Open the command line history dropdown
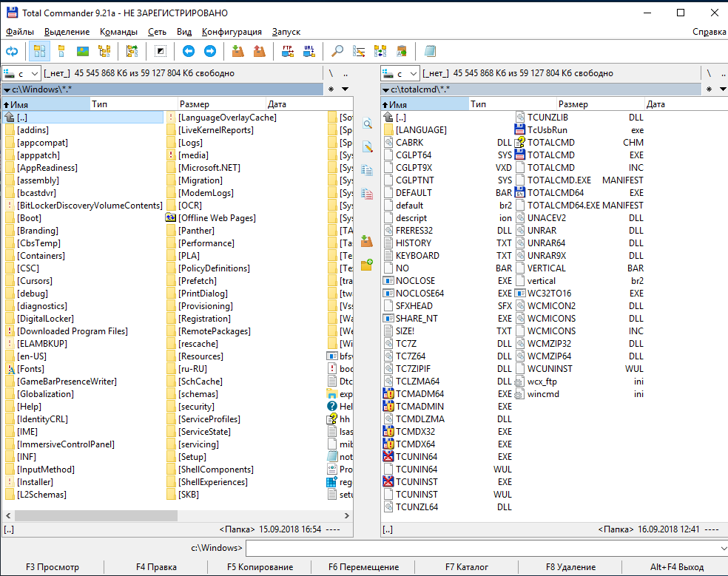Screen dimensions: 728x576 723,548
